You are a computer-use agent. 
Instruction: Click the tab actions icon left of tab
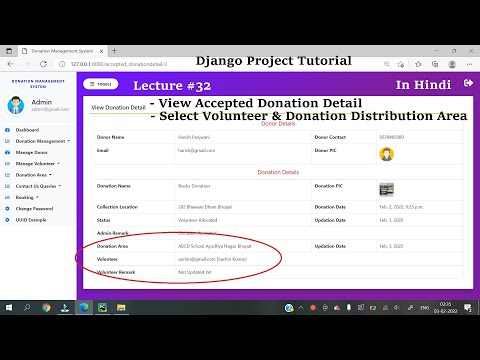(9, 51)
